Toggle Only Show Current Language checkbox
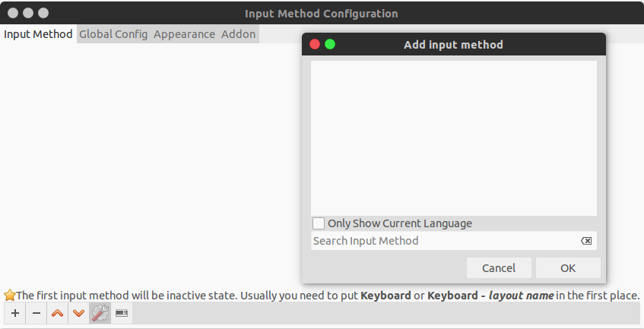This screenshot has height=329, width=644. [319, 223]
